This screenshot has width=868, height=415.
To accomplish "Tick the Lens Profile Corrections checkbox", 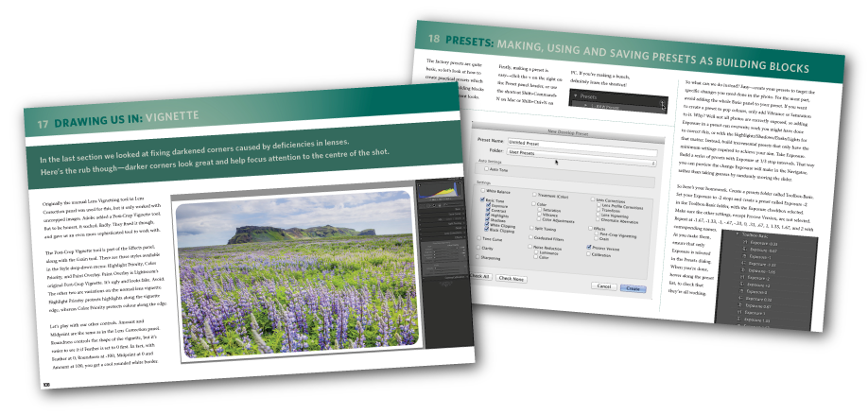I will [599, 205].
